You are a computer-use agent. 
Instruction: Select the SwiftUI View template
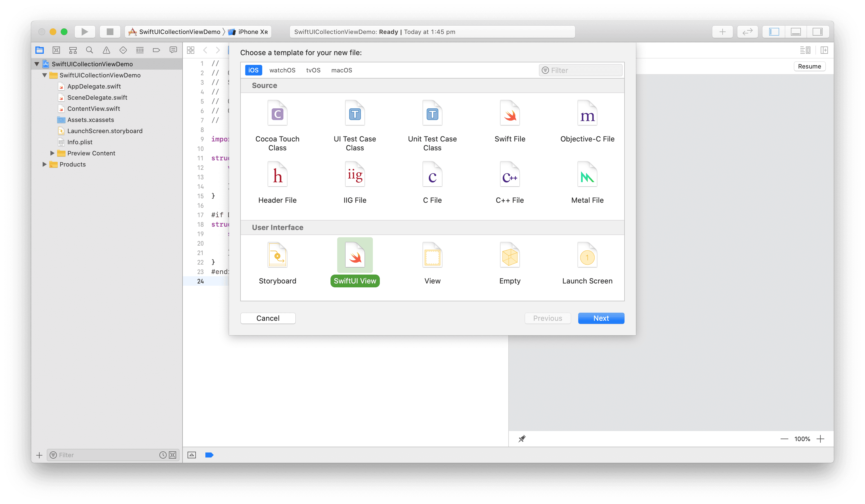(354, 263)
